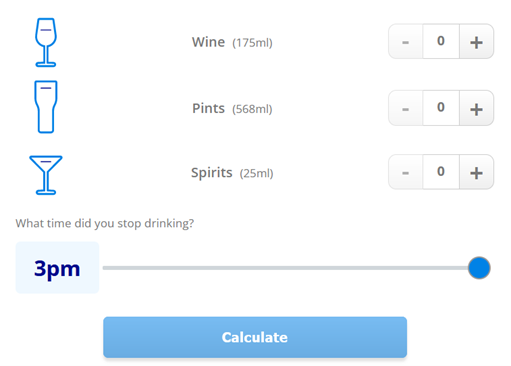Click the Wine (175ml) label
Viewport: 511px width, 366px height.
tap(232, 42)
